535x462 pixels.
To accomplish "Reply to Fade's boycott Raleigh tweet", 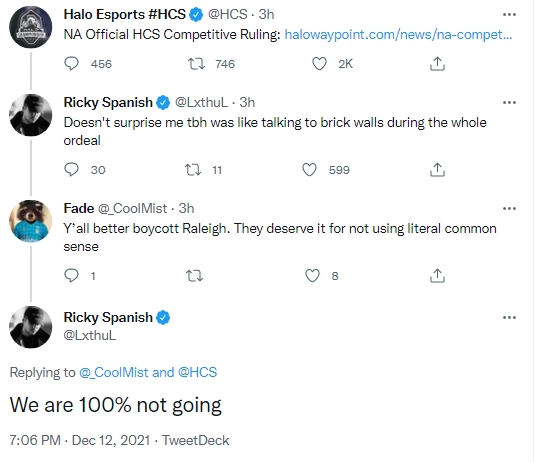I will pyautogui.click(x=71, y=275).
